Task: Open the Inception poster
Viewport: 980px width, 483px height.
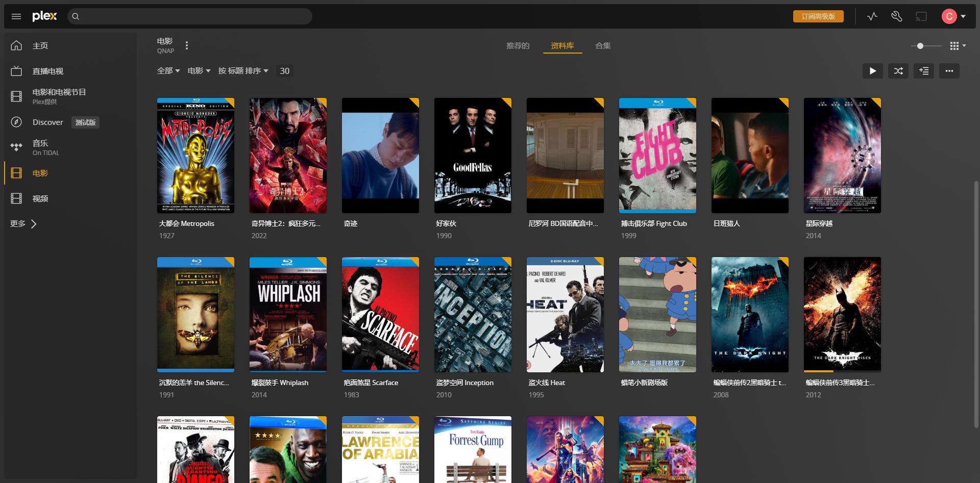Action: [x=473, y=315]
